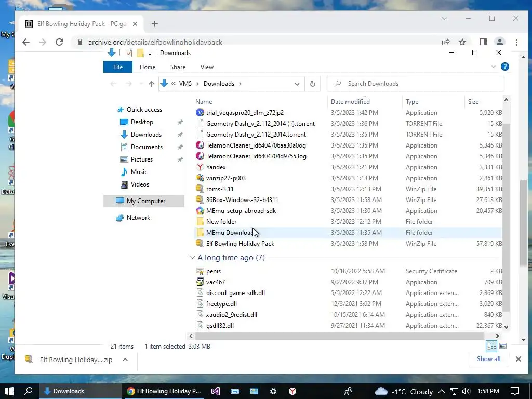Open the File ribbon tab
This screenshot has width=532, height=399.
118,67
